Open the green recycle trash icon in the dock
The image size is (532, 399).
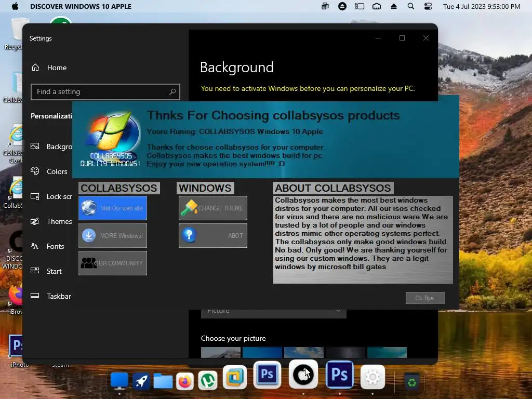click(x=411, y=382)
